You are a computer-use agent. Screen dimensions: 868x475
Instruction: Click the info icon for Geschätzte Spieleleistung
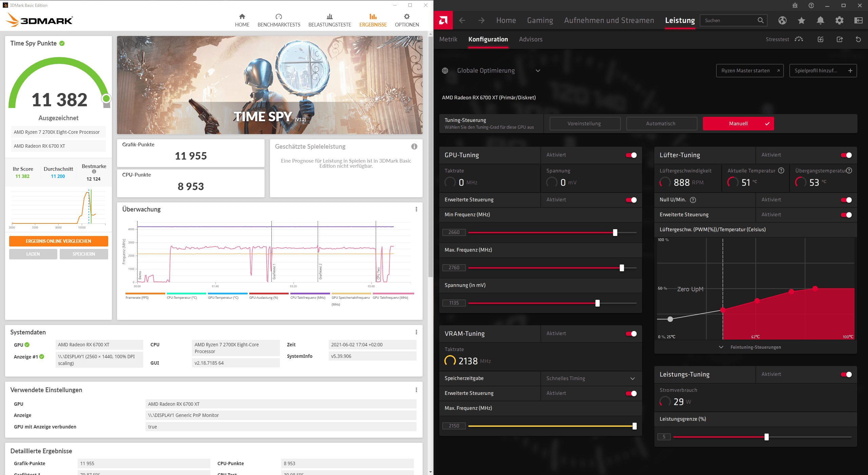(414, 146)
